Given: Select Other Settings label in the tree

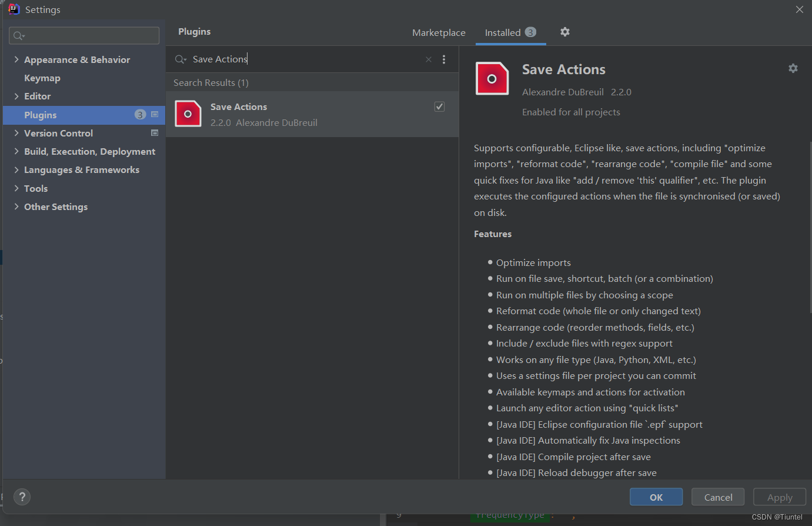Looking at the screenshot, I should tap(56, 207).
